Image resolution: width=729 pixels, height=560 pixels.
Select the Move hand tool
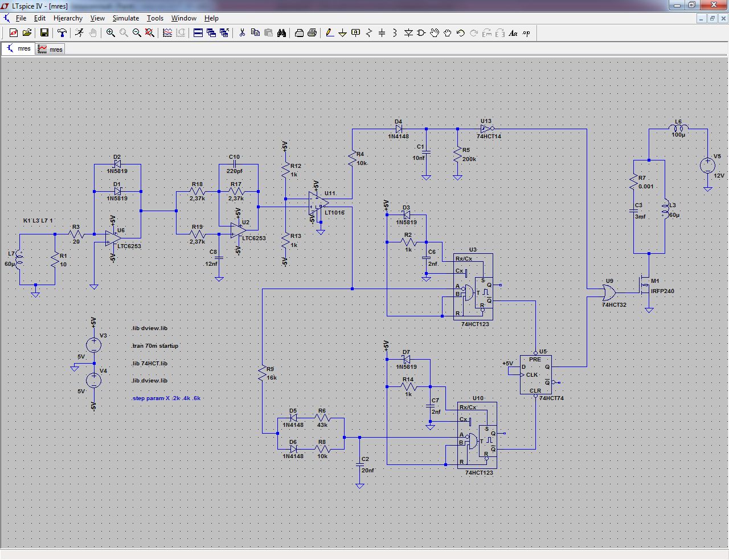click(435, 33)
